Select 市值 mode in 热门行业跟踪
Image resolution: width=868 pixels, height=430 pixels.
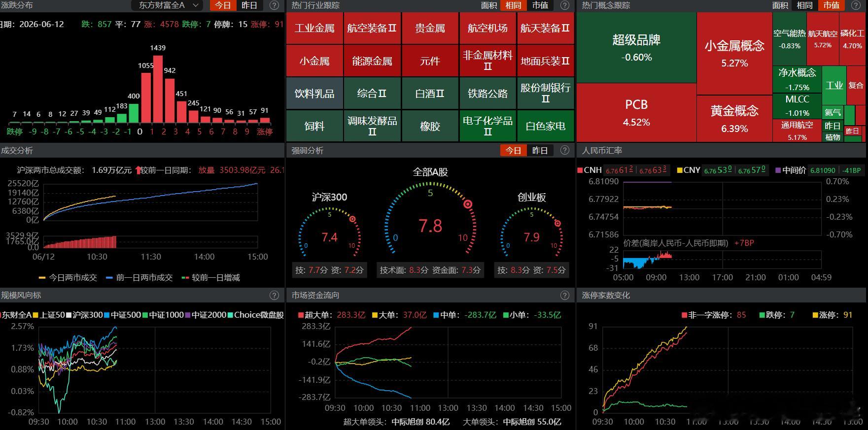(540, 5)
